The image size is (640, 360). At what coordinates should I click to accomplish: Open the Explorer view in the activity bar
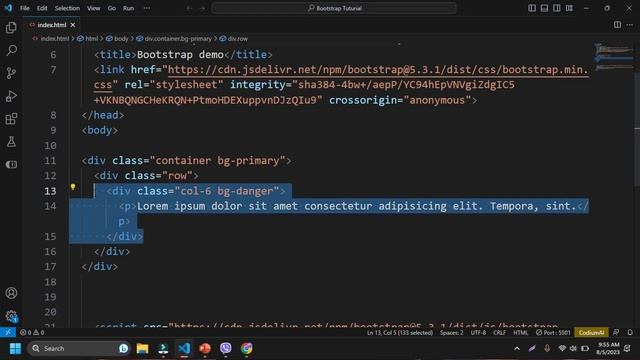(x=11, y=27)
